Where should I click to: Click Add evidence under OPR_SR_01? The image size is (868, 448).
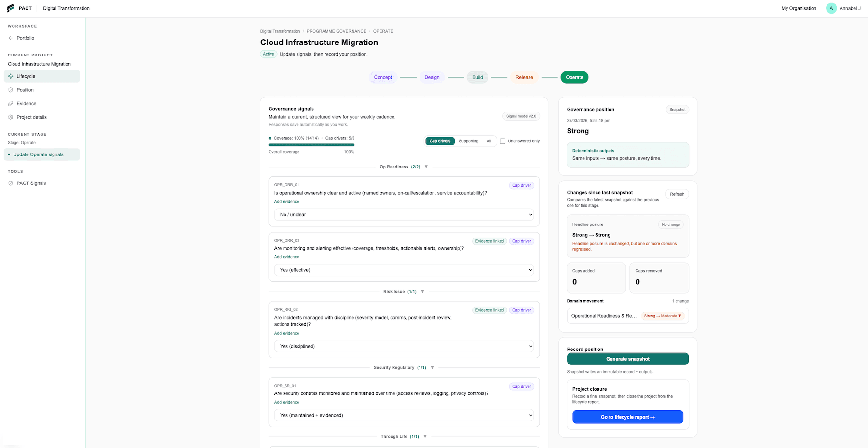coord(286,402)
